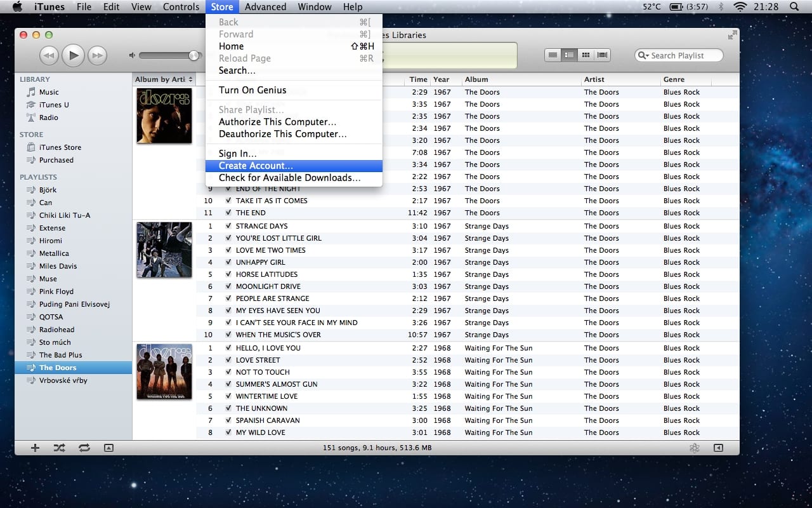Open iTunes Store in sidebar
This screenshot has height=508, width=812.
pos(60,147)
